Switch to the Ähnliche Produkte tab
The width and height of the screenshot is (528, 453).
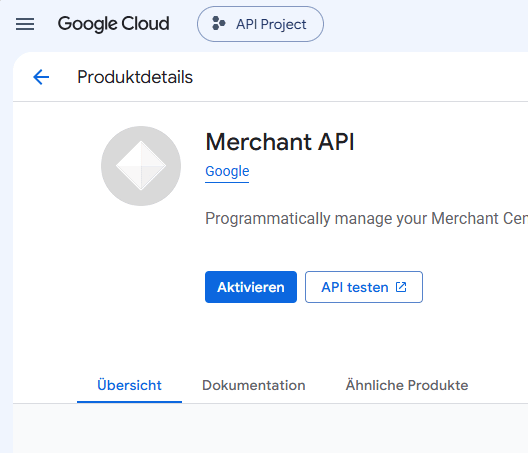click(x=407, y=385)
